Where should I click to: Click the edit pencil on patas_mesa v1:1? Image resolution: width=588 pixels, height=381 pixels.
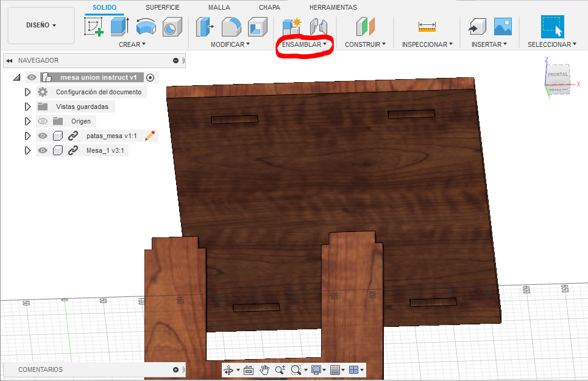pyautogui.click(x=150, y=136)
